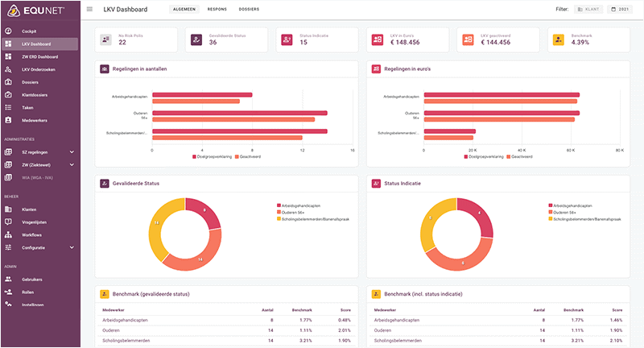
Task: Expand the ZW (Ziektewet) submenu
Action: [72, 165]
